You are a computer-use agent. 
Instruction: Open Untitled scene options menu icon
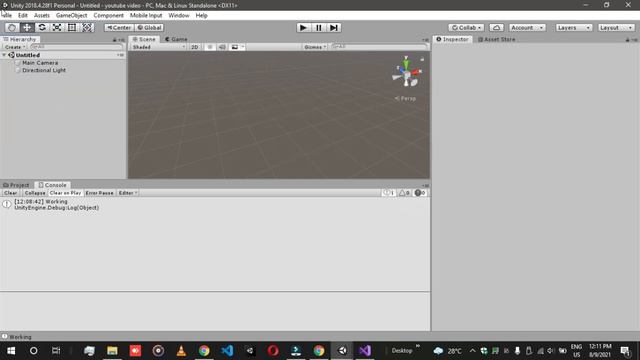[x=120, y=55]
